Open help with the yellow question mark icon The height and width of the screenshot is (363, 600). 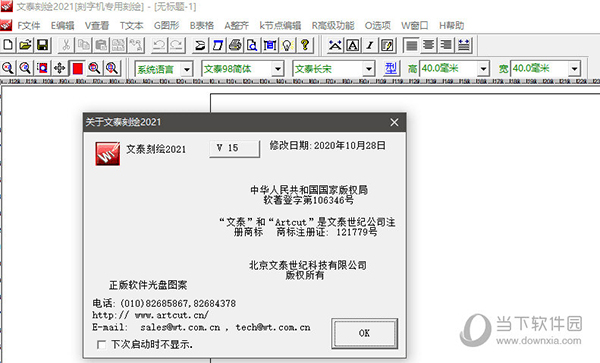pyautogui.click(x=305, y=45)
